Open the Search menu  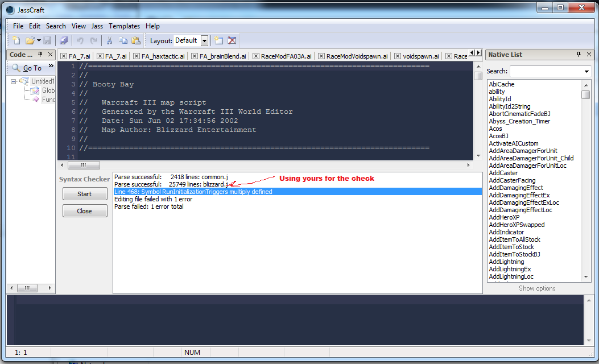[x=56, y=26]
